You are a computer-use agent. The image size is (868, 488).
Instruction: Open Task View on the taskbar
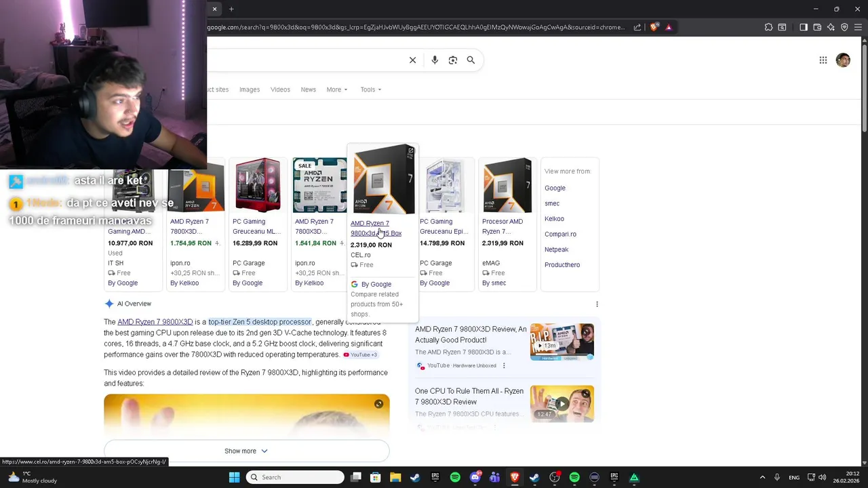tap(356, 477)
